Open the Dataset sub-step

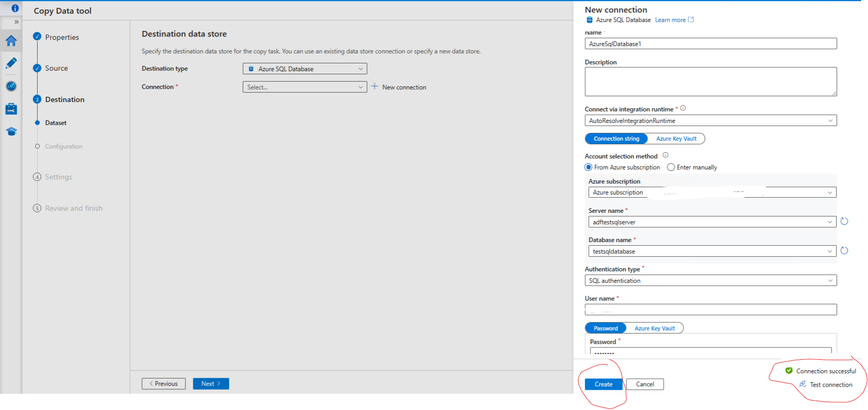pos(55,123)
